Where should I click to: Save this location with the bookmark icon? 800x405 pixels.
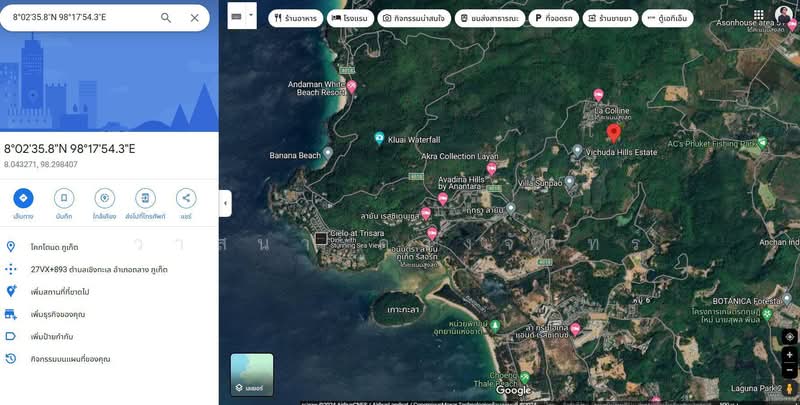point(64,198)
